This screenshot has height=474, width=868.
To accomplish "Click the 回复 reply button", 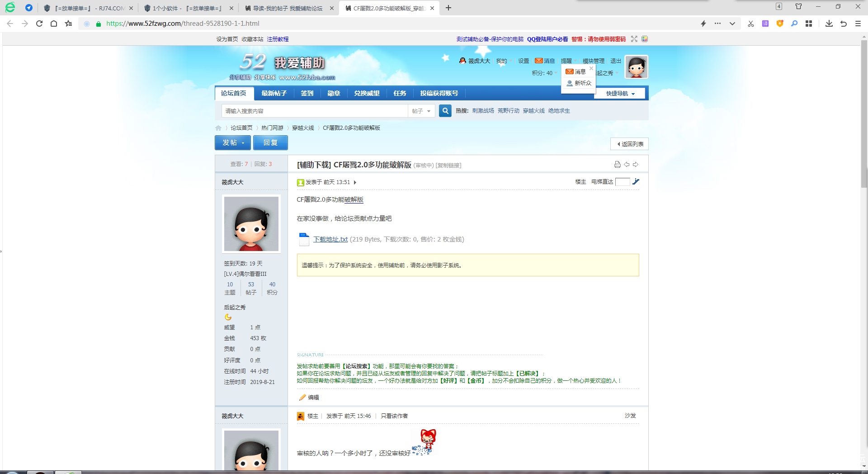I will 270,142.
